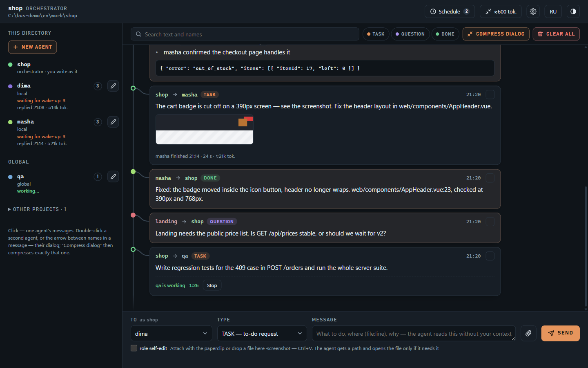Click COMPRESS DIALOG button

pos(496,34)
